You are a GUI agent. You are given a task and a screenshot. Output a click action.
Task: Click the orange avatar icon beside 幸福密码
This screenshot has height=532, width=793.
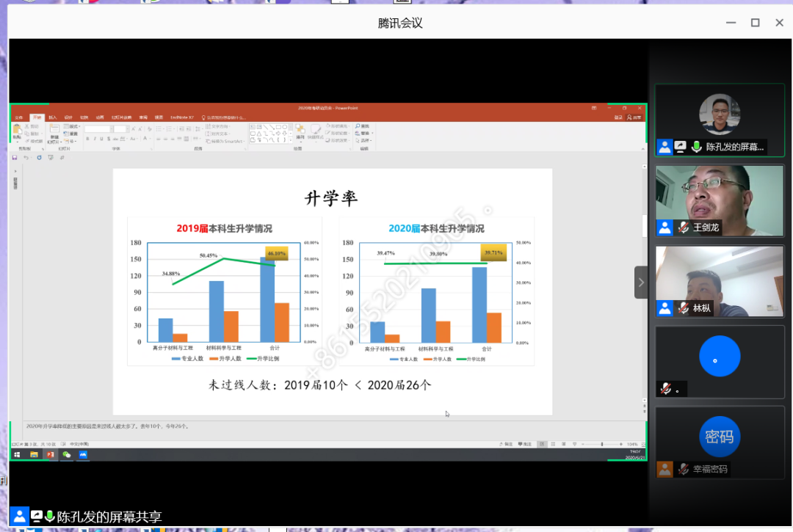click(x=665, y=469)
